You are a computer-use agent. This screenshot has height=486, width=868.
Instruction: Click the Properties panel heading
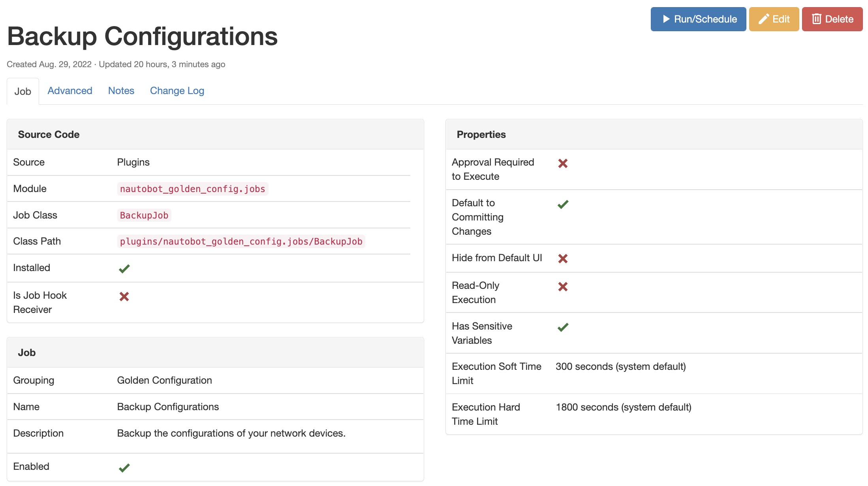click(481, 135)
